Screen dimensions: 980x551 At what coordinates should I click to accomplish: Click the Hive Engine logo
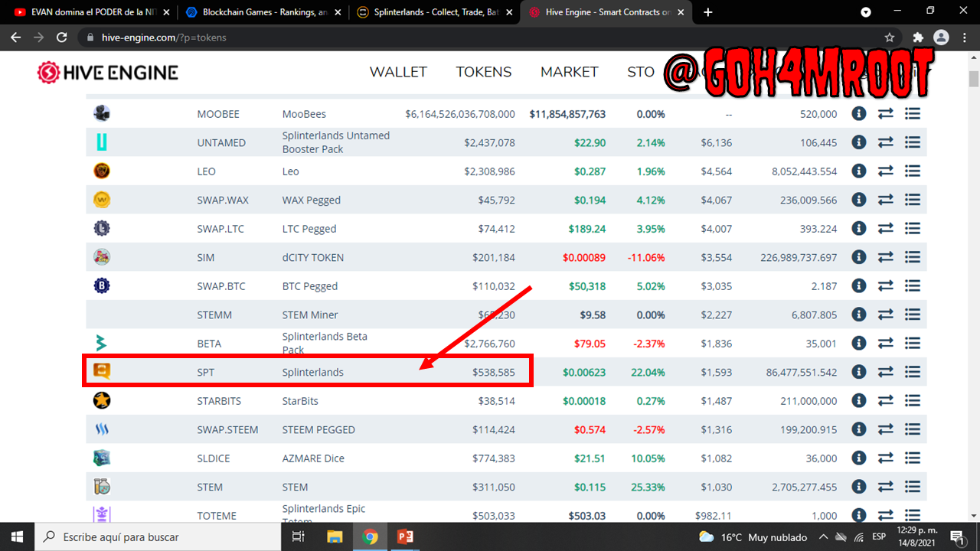pos(107,73)
